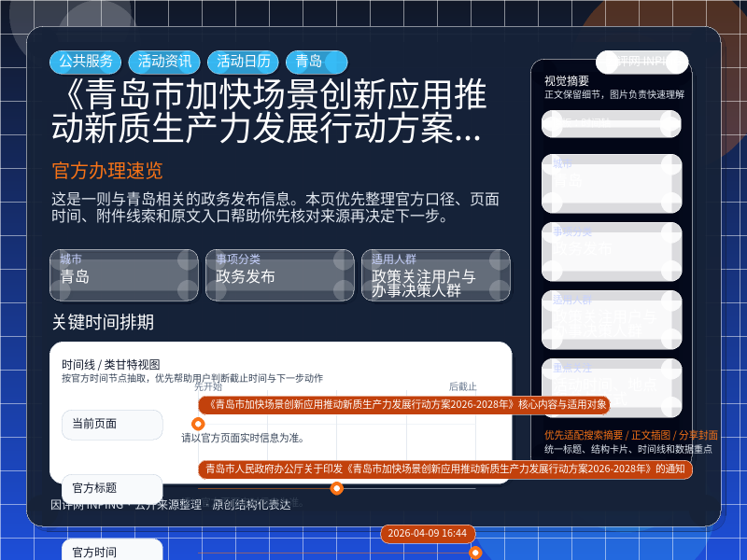
Task: Click the 官方标题 timeline row label
Action: [x=112, y=488]
